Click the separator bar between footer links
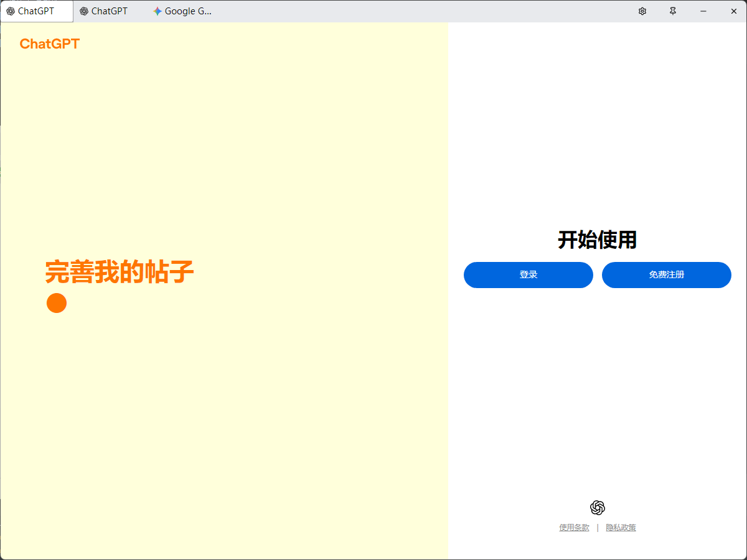The height and width of the screenshot is (560, 747). pyautogui.click(x=598, y=528)
